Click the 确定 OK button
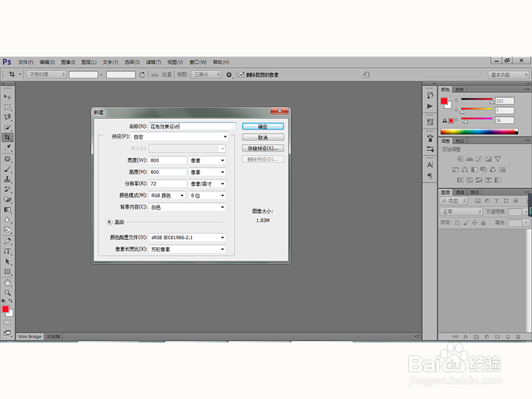The width and height of the screenshot is (532, 399). [x=263, y=126]
